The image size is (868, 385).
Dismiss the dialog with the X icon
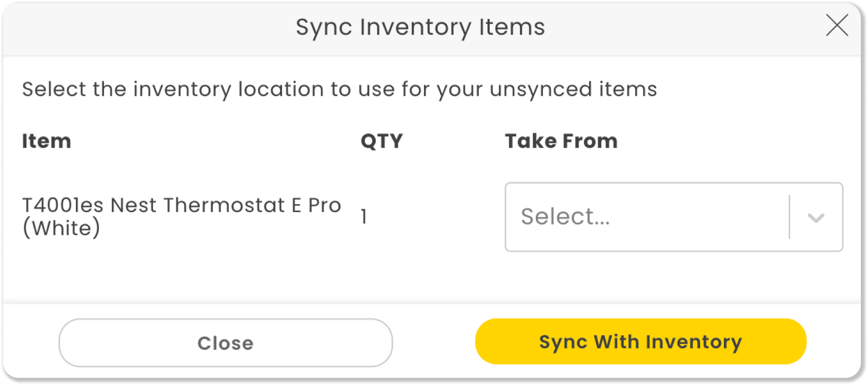(x=837, y=26)
